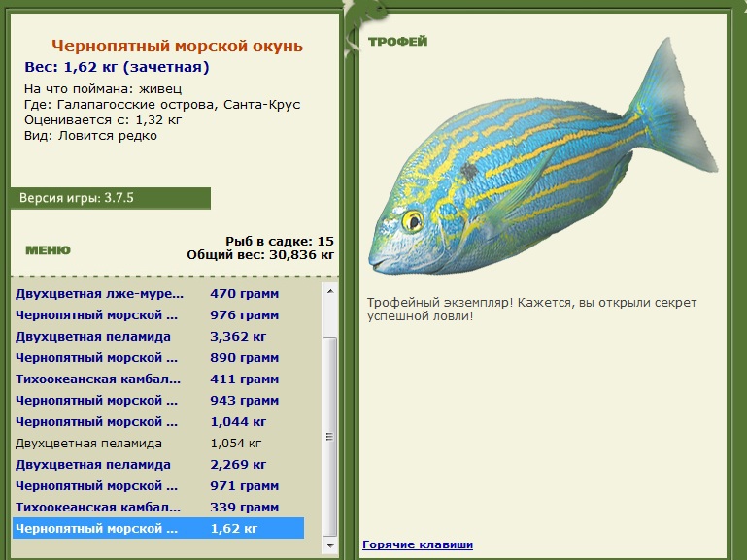Click highlighted Чернопятный морской 1,62 кг row
747x560 pixels.
click(157, 529)
